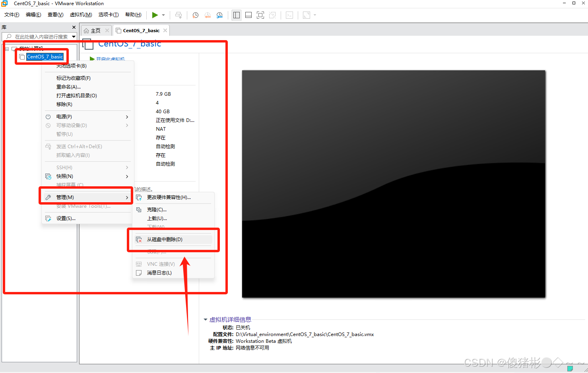Take a snapshot with the clock-plus icon
Viewport: 588px width, 373px height.
coord(195,15)
